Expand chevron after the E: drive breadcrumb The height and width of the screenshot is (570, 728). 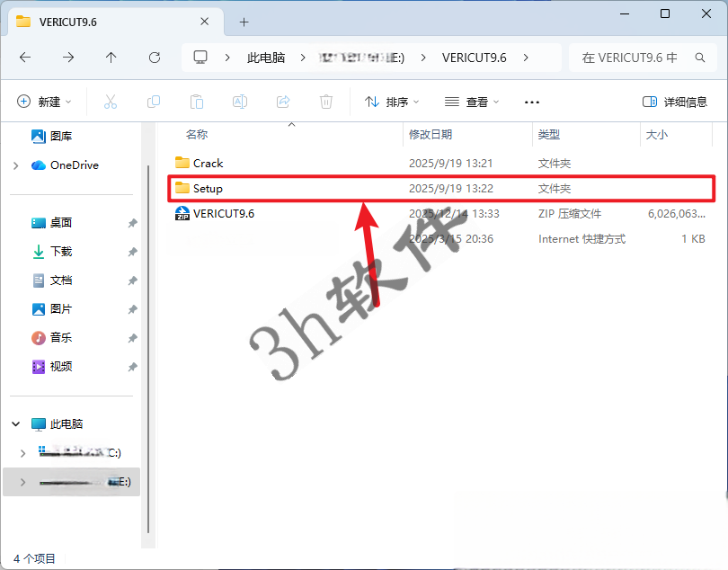[x=423, y=58]
